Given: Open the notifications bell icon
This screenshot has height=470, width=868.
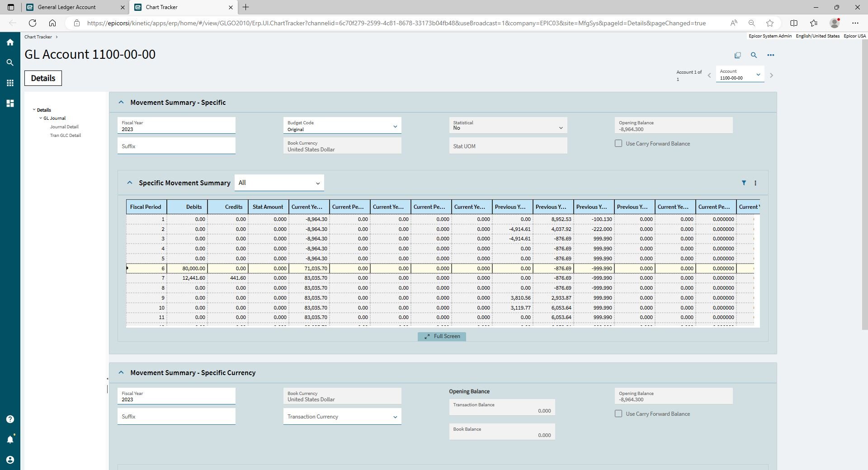Looking at the screenshot, I should point(10,439).
